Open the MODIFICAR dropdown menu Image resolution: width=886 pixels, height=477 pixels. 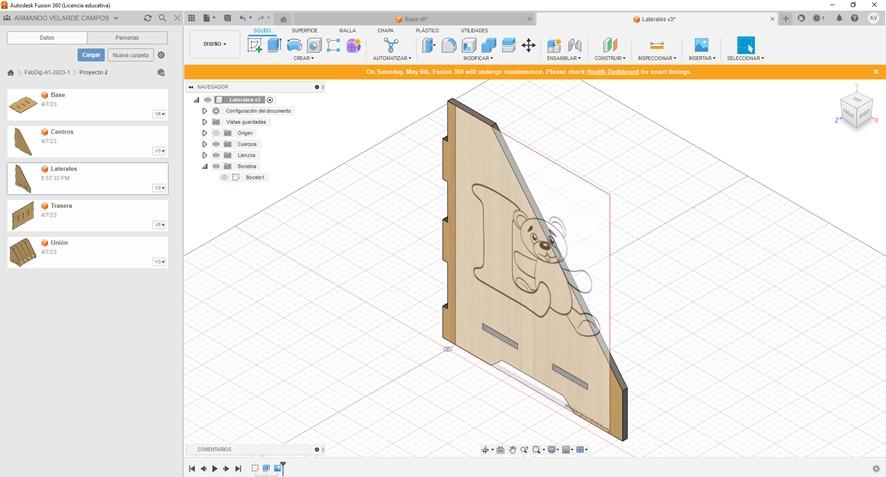click(478, 58)
